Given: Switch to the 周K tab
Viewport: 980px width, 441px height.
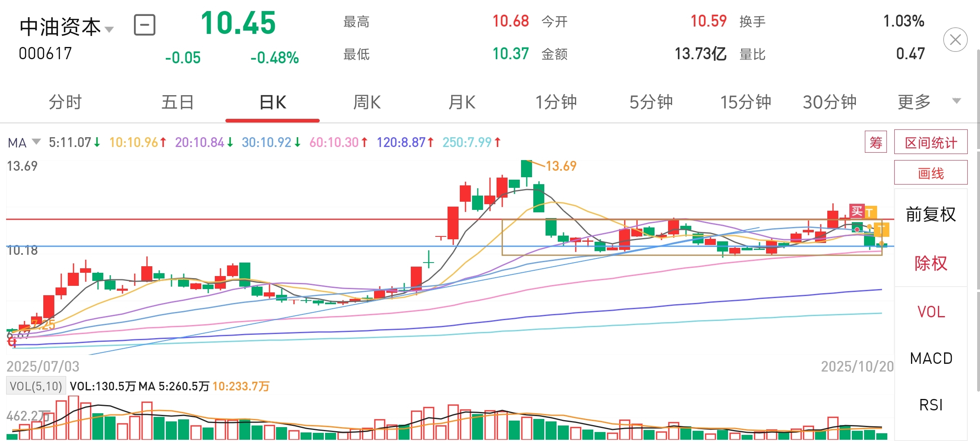Looking at the screenshot, I should pos(367,102).
